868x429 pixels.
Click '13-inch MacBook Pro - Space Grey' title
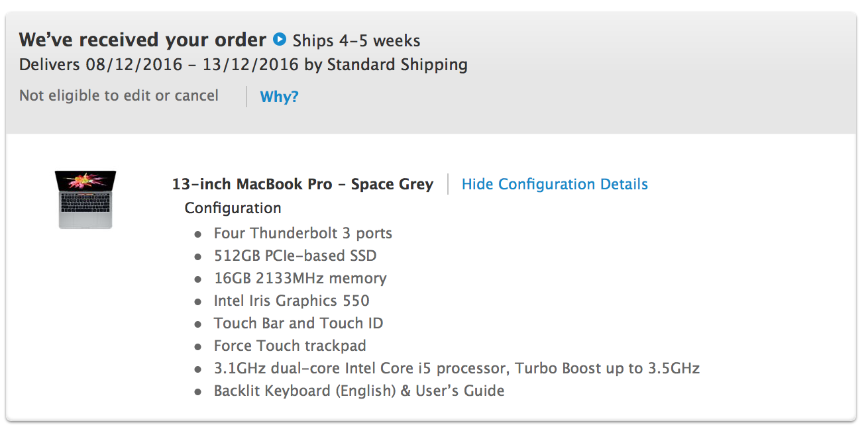303,184
